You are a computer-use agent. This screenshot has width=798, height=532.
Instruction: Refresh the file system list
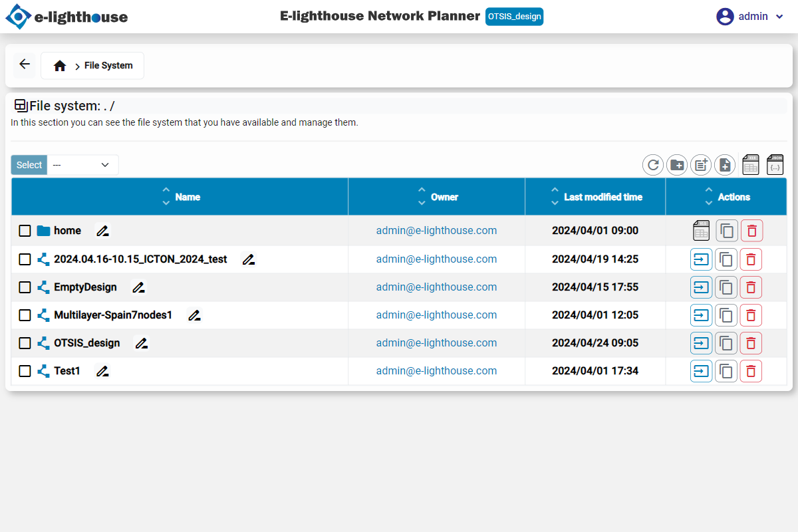652,164
